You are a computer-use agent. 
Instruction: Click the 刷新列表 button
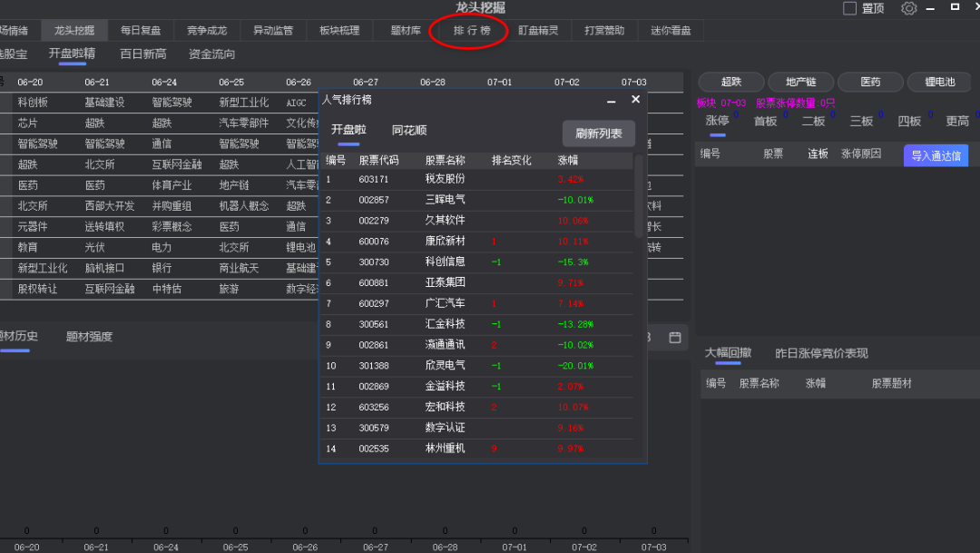599,133
